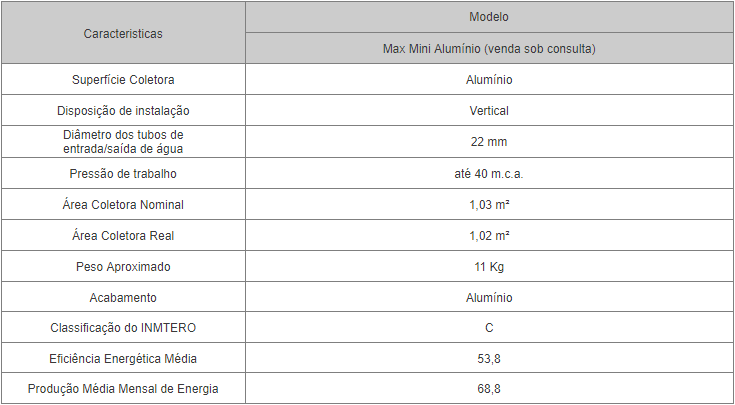Image resolution: width=735 pixels, height=405 pixels.
Task: Select the Classificação do INMTERO label
Action: click(123, 327)
